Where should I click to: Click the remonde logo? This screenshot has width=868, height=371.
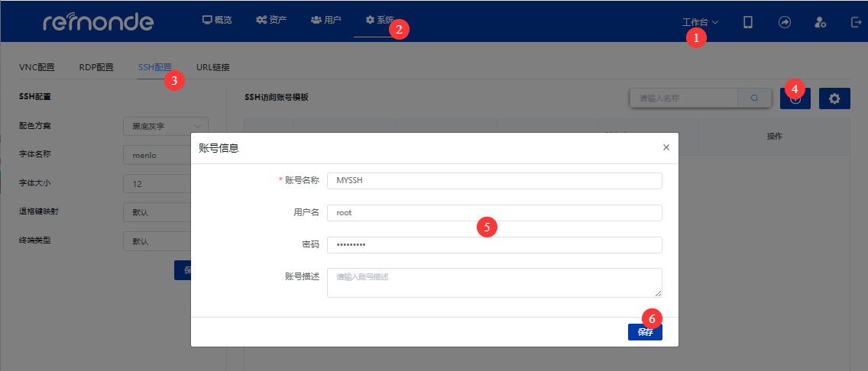click(x=98, y=21)
